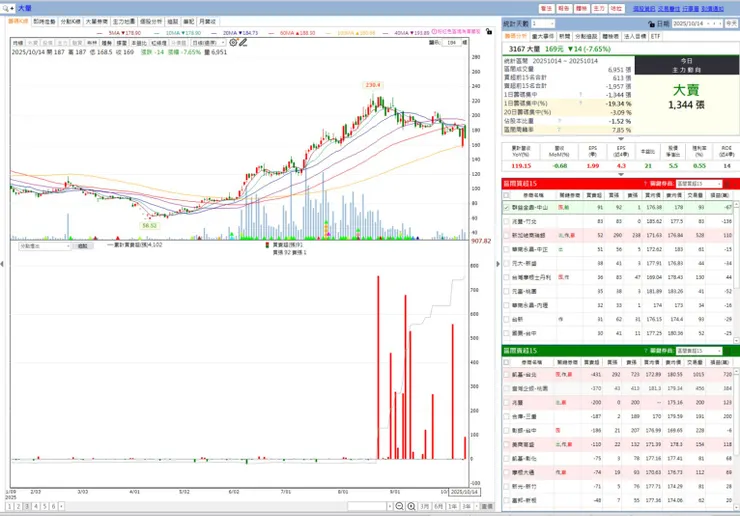Check the 元大-新盛 broker row
Image resolution: width=740 pixels, height=516 pixels.
506,263
